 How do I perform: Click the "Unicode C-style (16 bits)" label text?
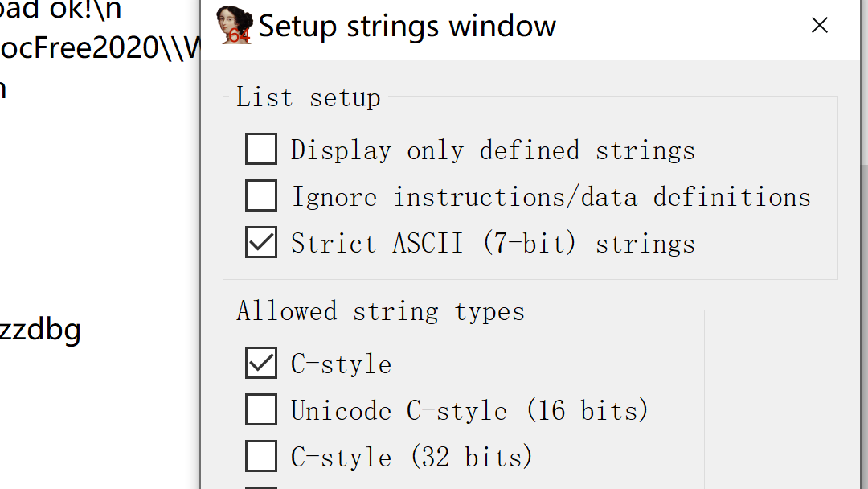coord(469,411)
